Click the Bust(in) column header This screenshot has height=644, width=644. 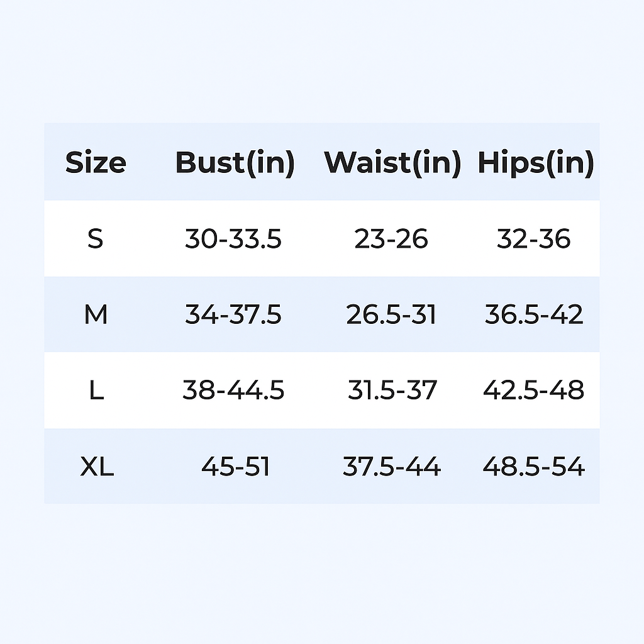235,162
